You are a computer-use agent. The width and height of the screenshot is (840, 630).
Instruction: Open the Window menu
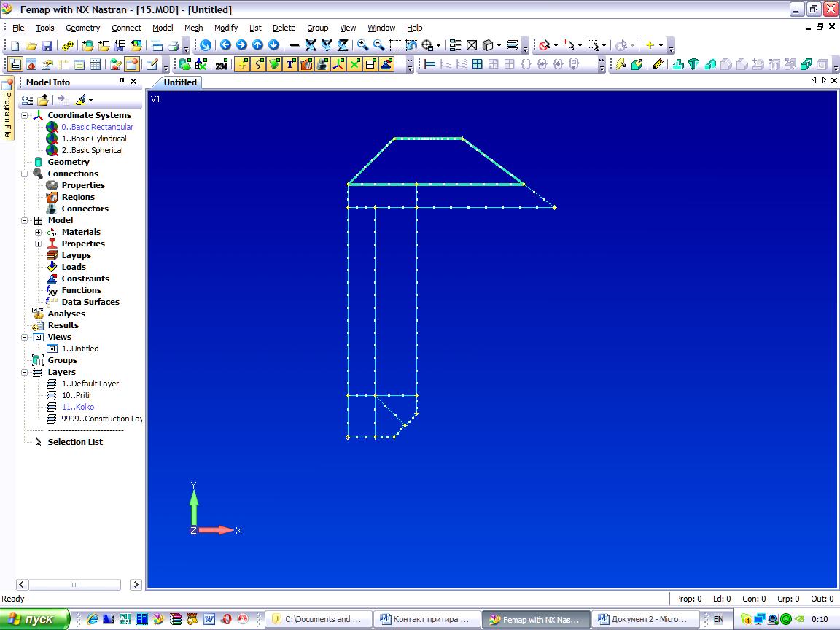[x=381, y=28]
